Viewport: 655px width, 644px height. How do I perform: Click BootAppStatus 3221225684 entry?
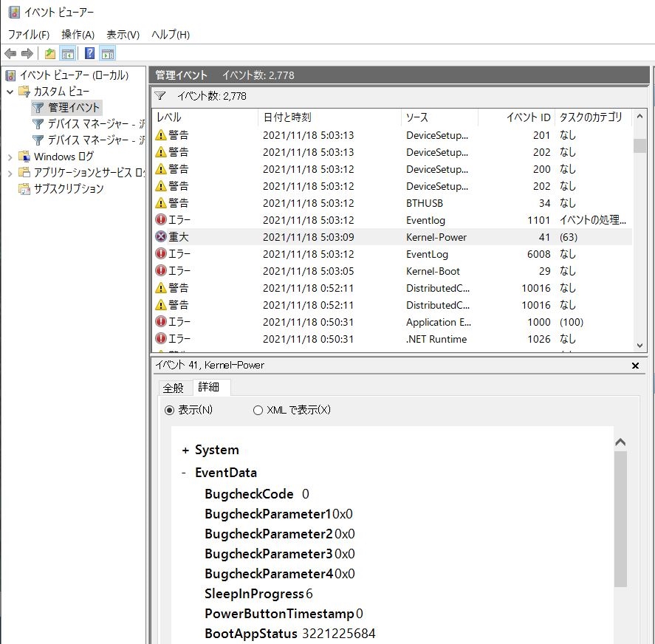coord(290,634)
